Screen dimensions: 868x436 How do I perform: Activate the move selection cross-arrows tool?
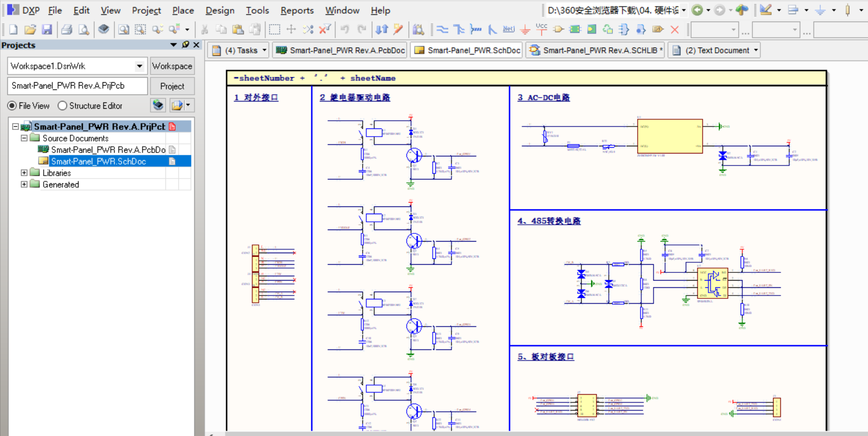tap(291, 30)
